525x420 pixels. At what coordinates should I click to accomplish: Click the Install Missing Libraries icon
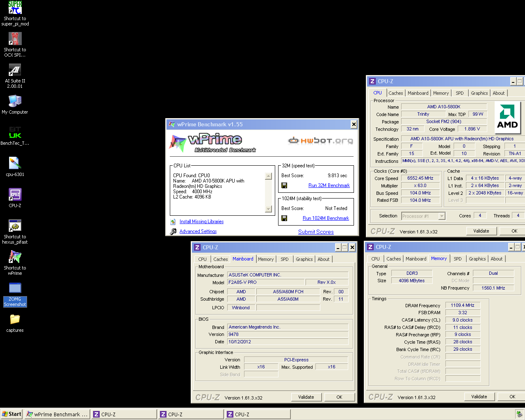tap(173, 221)
